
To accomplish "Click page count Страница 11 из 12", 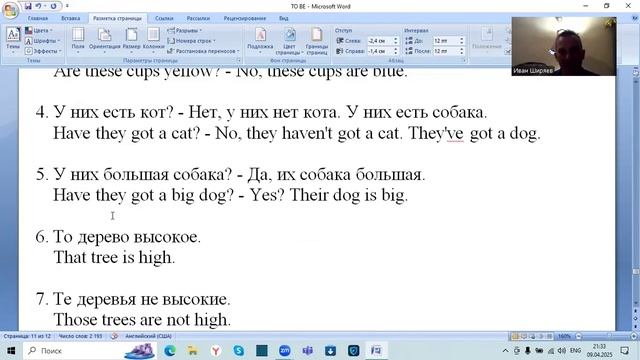I will click(27, 336).
